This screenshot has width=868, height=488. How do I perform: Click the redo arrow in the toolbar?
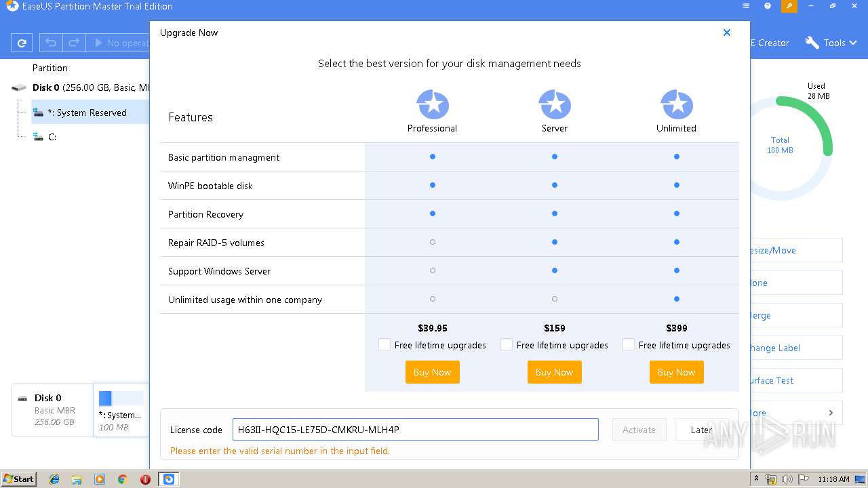74,43
